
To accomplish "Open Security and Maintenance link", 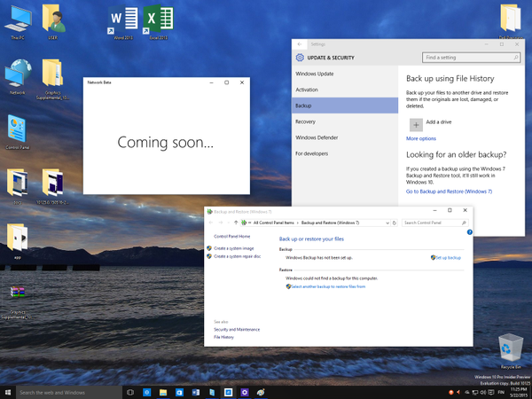I will (x=237, y=330).
